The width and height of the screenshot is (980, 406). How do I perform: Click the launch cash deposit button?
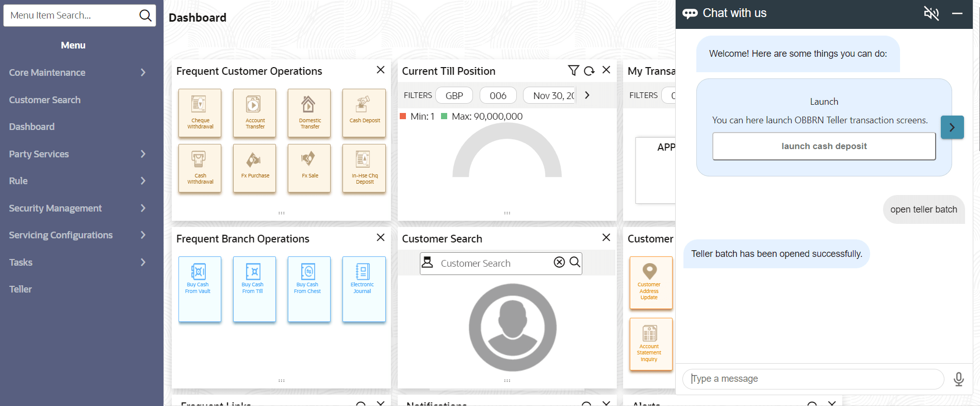[824, 146]
